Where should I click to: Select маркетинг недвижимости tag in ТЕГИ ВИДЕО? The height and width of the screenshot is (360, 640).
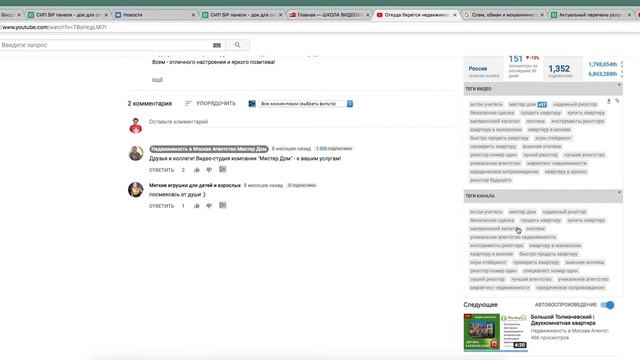click(556, 163)
